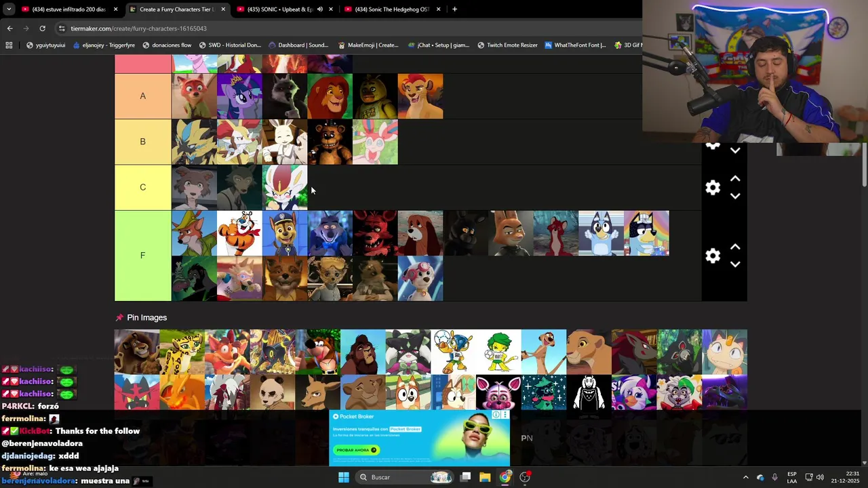Open Task View from the taskbar
The height and width of the screenshot is (488, 868).
(465, 477)
